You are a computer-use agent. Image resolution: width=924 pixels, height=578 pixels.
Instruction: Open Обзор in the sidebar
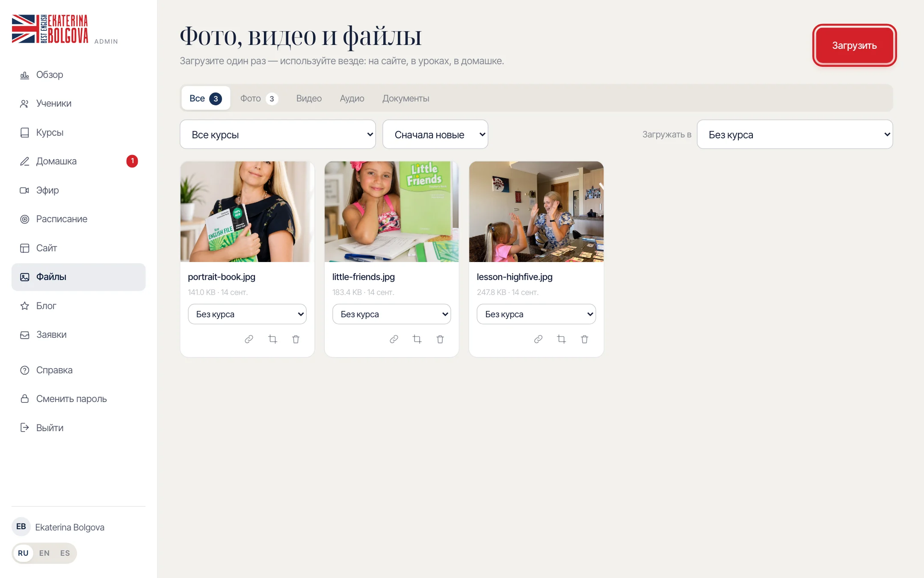tap(78, 75)
